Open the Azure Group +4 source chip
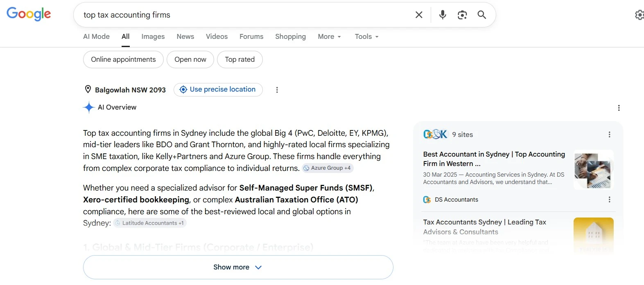This screenshot has height=285, width=644. coord(328,168)
